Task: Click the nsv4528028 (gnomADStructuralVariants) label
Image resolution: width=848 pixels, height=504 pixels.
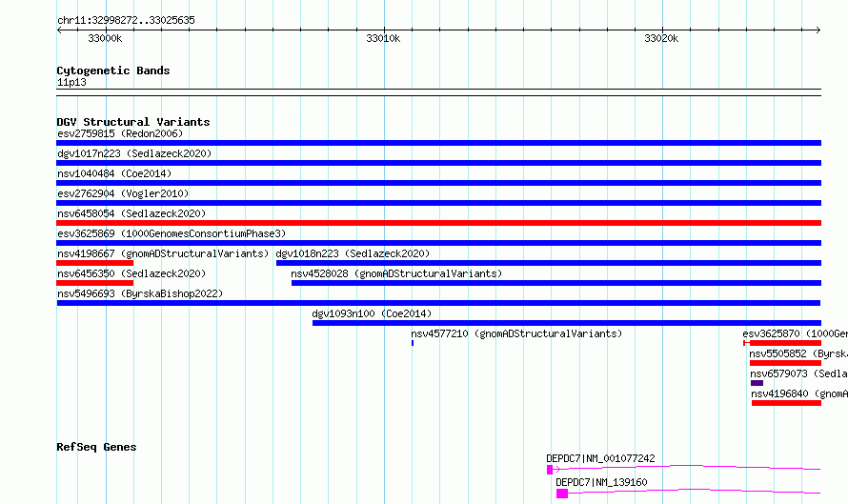Action: pos(396,273)
